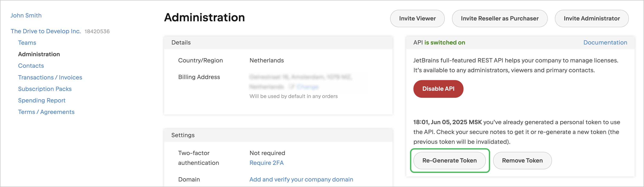Image resolution: width=644 pixels, height=187 pixels.
Task: View the Subscription Packs page
Action: pyautogui.click(x=45, y=89)
